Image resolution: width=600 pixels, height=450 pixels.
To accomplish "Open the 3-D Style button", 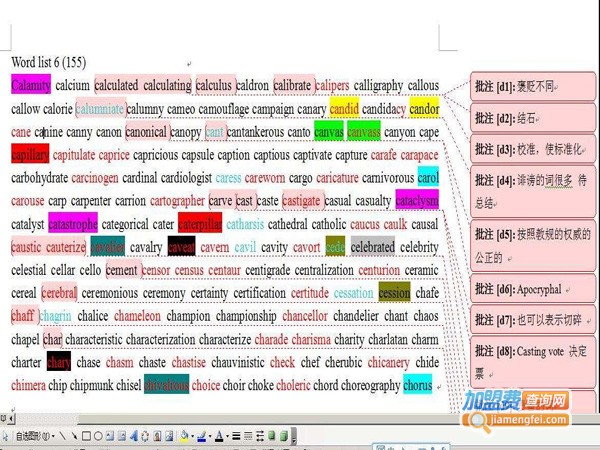I will (284, 436).
